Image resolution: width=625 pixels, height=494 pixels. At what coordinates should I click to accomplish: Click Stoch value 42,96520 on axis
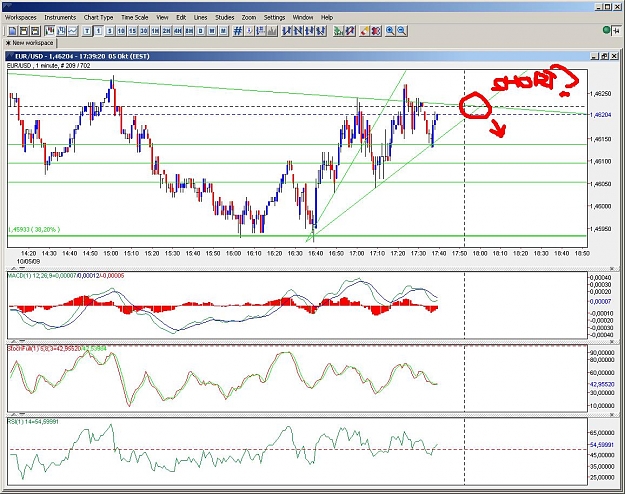tap(602, 384)
